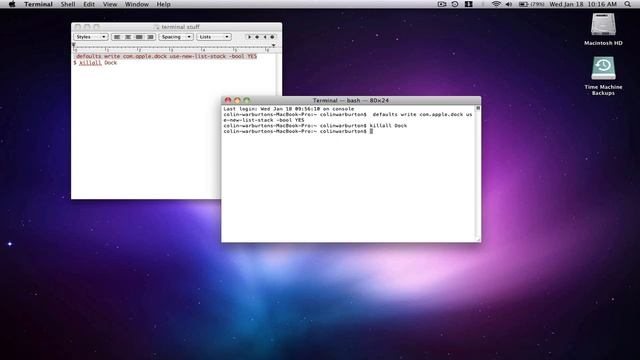The width and height of the screenshot is (640, 360).
Task: Center text in TextEdit toolbar
Action: pyautogui.click(x=128, y=37)
